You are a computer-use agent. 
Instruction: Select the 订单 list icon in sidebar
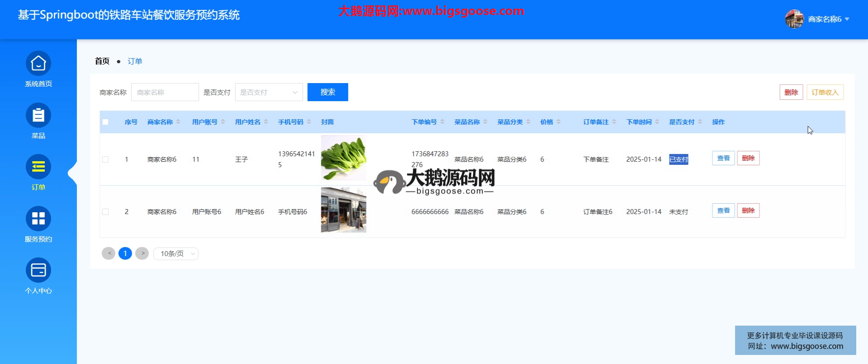[38, 167]
